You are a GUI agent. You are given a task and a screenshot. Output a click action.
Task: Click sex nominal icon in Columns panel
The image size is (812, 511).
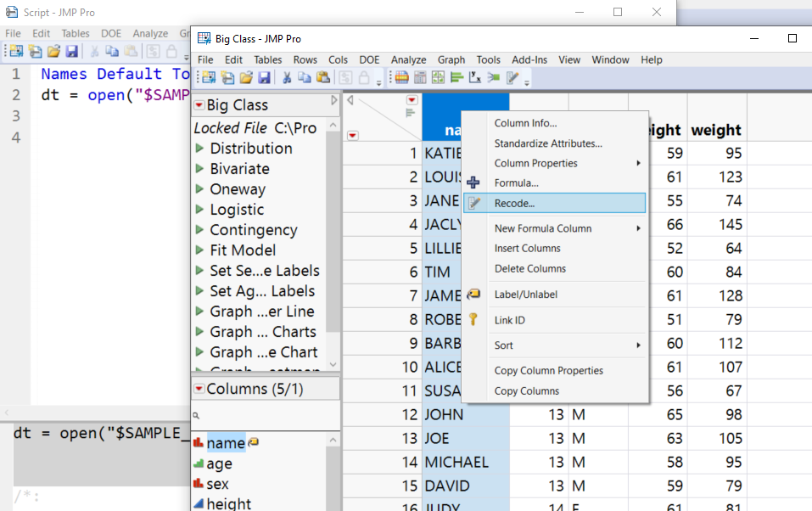pyautogui.click(x=198, y=484)
